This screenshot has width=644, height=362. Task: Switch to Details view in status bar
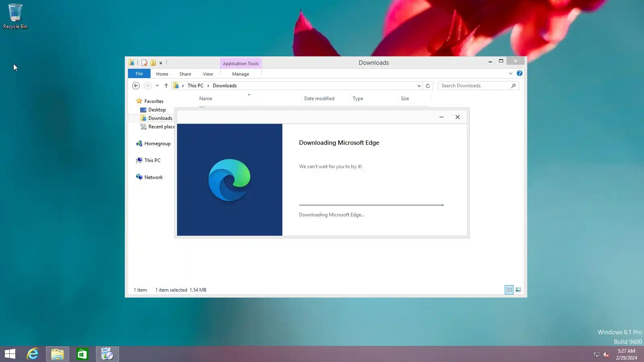click(509, 290)
